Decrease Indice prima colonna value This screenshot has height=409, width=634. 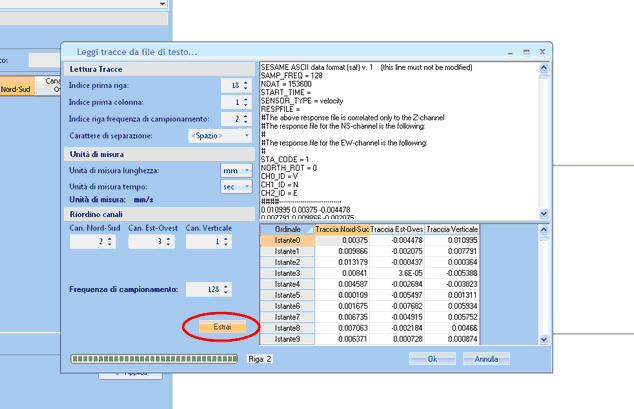tap(245, 105)
